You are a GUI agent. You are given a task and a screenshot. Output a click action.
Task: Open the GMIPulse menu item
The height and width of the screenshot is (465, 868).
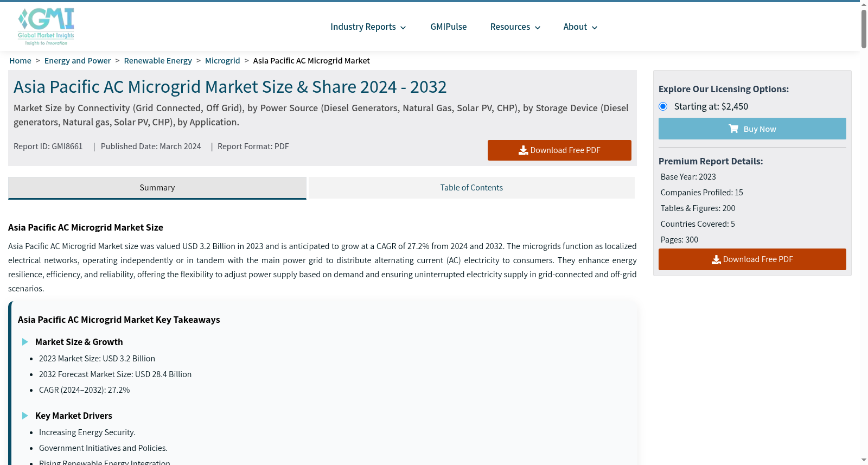[x=449, y=27]
